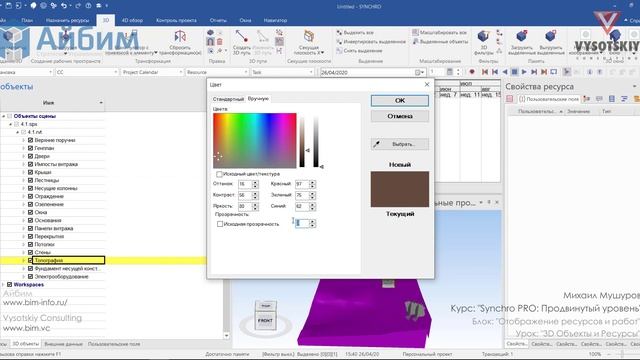Click the Выделить все selection icon

(339, 32)
